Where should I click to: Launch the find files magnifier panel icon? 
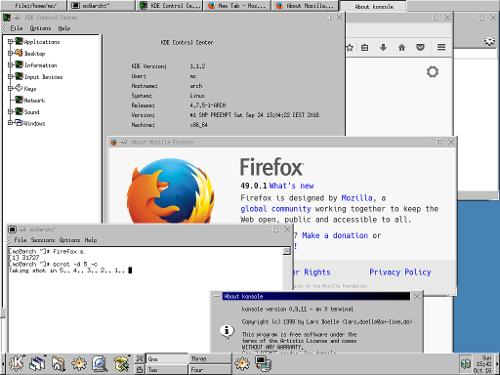click(x=100, y=363)
